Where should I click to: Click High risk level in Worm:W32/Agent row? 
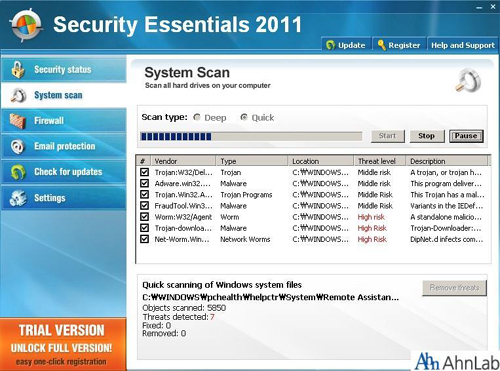click(371, 217)
